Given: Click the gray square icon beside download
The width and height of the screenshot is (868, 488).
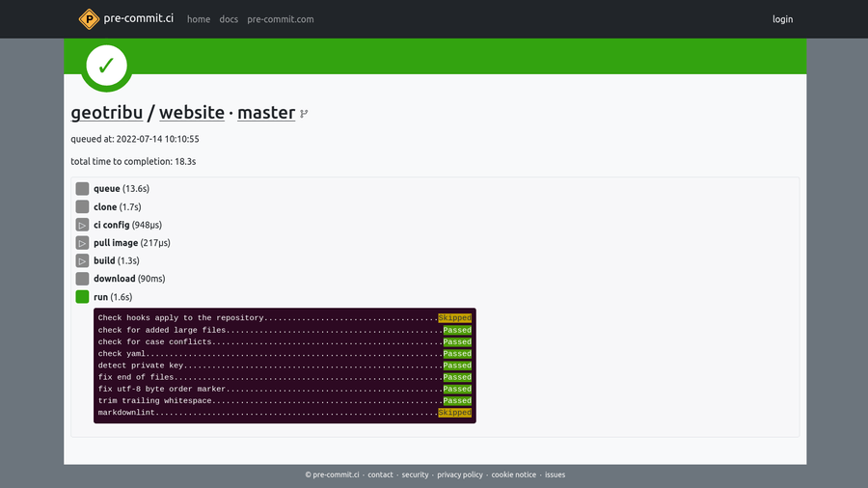Looking at the screenshot, I should pos(82,279).
